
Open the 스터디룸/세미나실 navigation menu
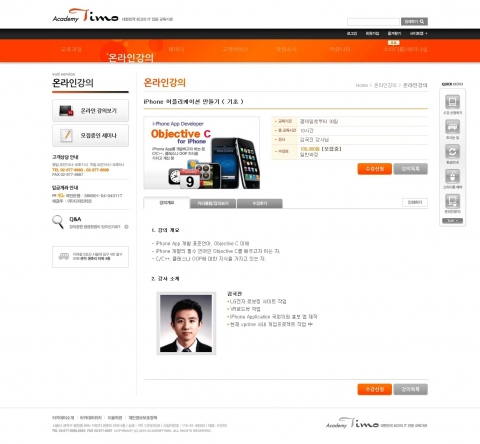click(405, 49)
